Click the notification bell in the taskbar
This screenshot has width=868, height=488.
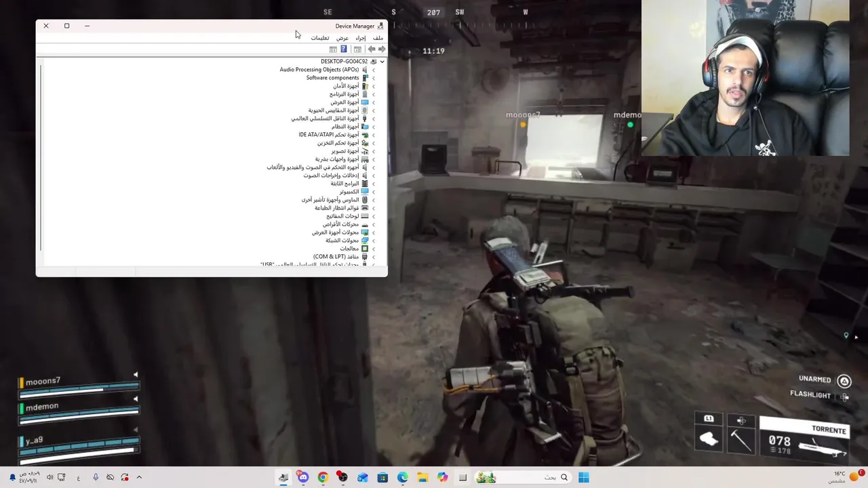click(12, 477)
